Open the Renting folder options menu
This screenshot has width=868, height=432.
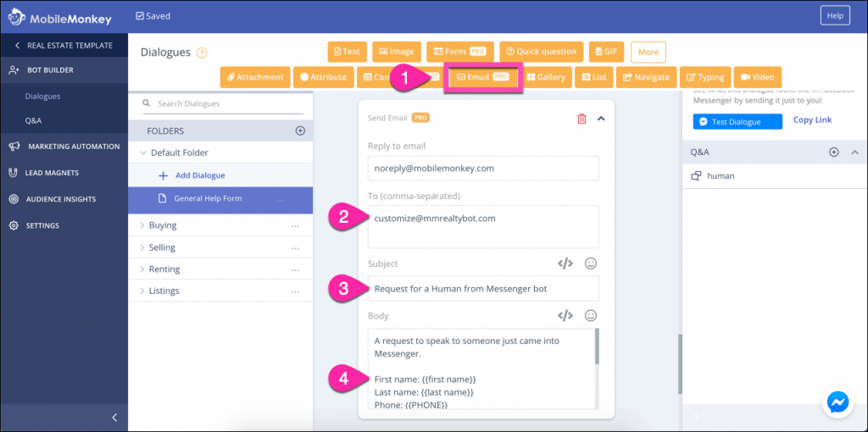295,270
